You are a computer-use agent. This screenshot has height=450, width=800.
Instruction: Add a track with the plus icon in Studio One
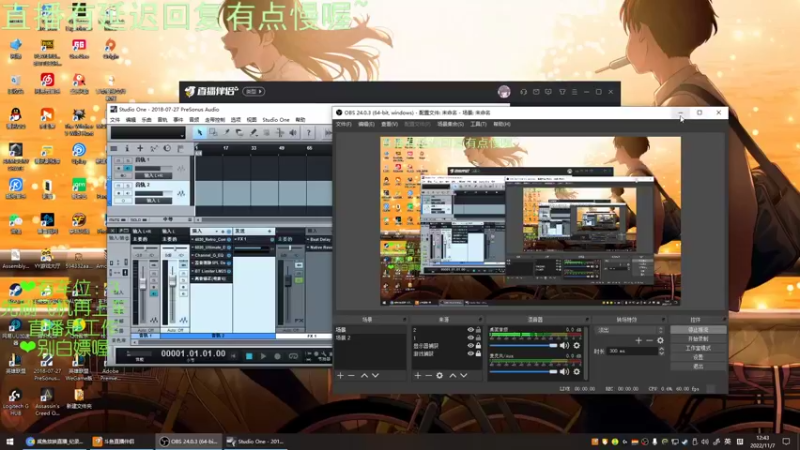(140, 148)
